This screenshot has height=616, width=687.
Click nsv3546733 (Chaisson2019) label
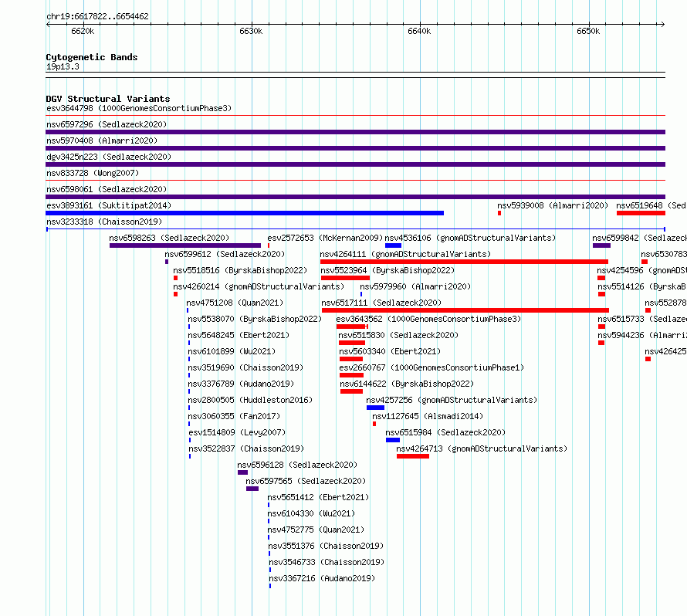pos(327,562)
